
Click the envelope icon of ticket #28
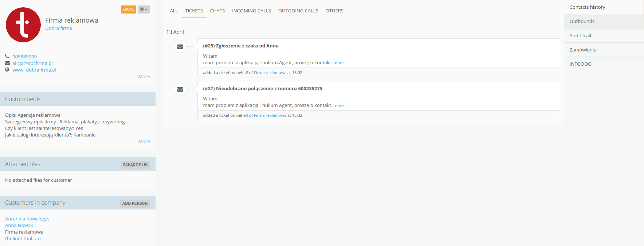180,47
